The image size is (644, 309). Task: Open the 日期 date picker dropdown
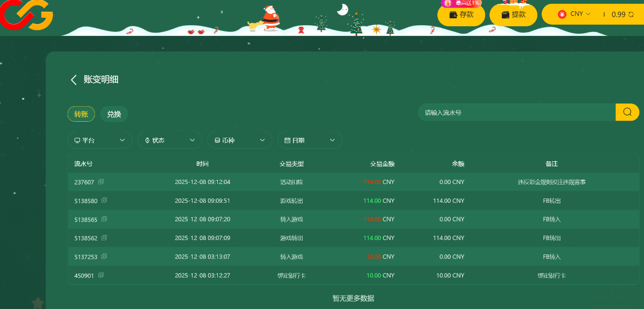pos(310,140)
